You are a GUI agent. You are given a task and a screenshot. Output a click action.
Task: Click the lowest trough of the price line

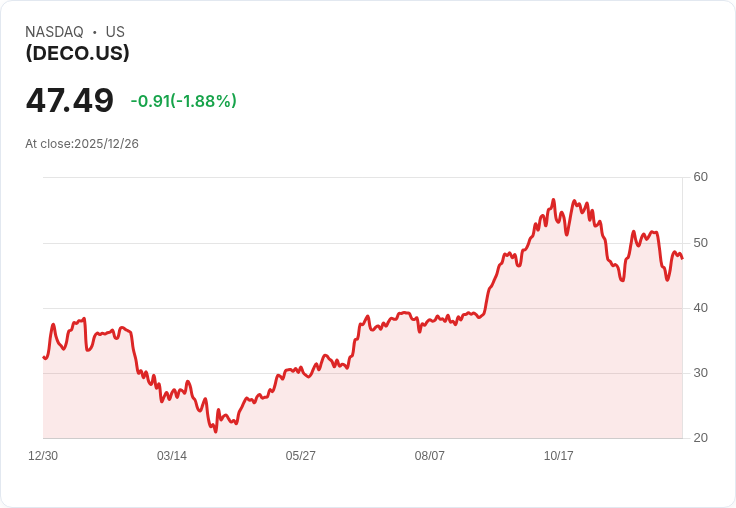pos(215,431)
